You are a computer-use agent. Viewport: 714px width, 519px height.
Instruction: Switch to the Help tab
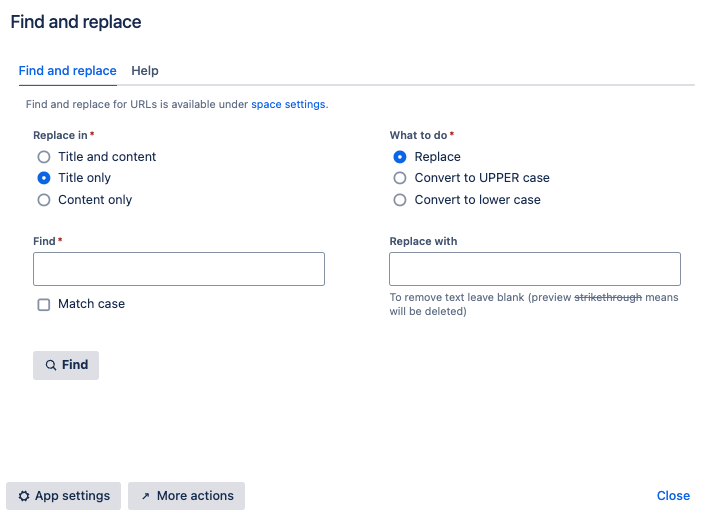(x=145, y=71)
